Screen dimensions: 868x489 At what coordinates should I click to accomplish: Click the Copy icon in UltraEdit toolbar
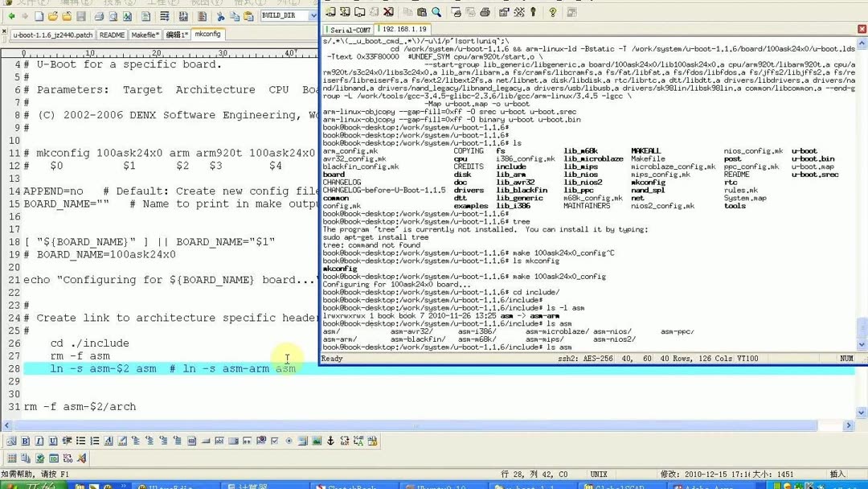(x=235, y=15)
